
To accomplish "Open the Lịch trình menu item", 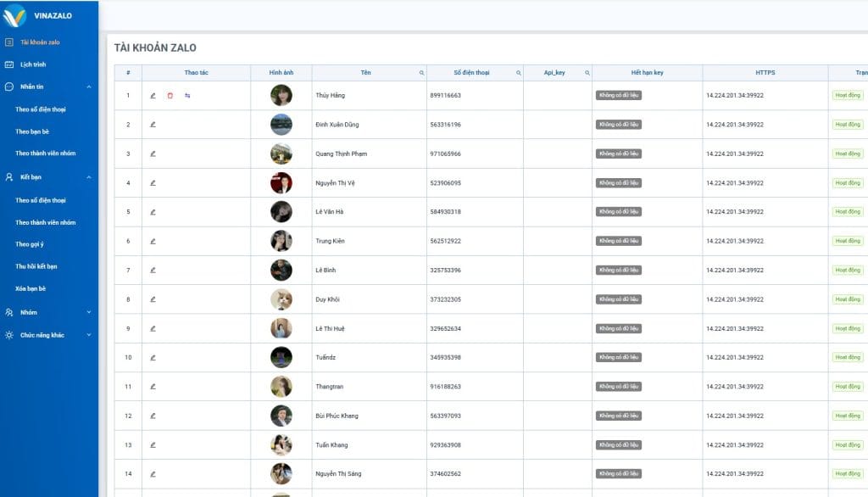I will point(33,64).
